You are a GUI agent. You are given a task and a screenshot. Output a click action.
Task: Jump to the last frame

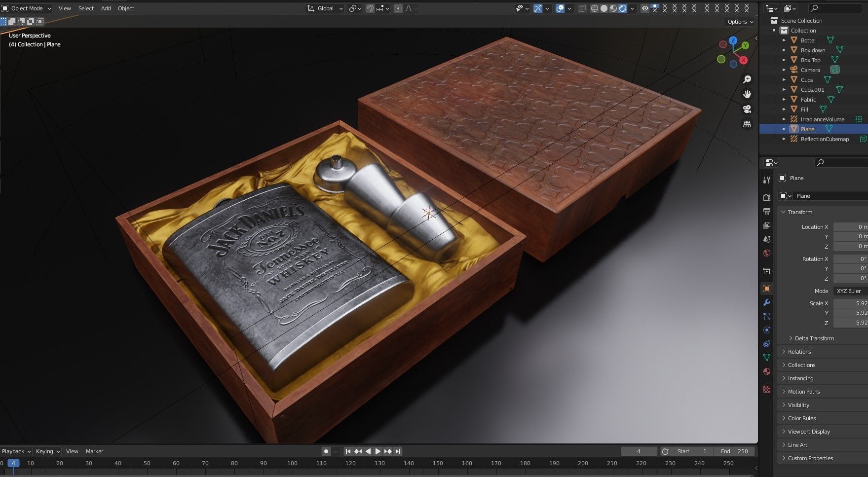[x=398, y=451]
